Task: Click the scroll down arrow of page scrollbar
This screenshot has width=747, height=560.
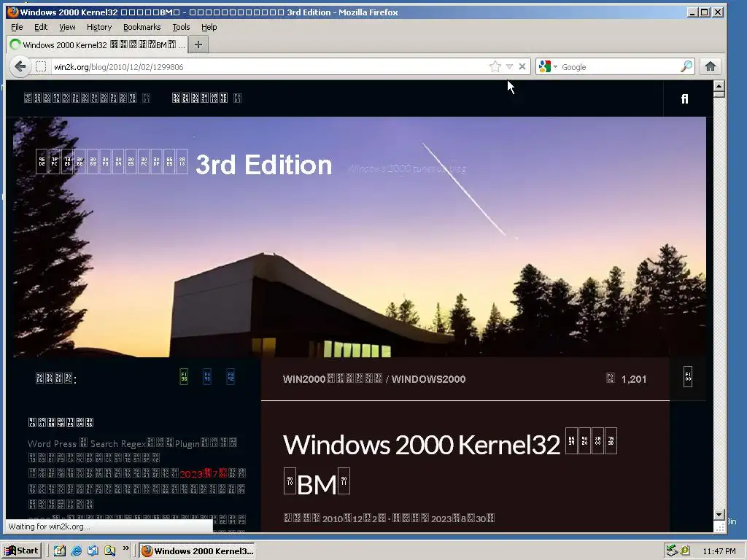Action: pyautogui.click(x=719, y=515)
